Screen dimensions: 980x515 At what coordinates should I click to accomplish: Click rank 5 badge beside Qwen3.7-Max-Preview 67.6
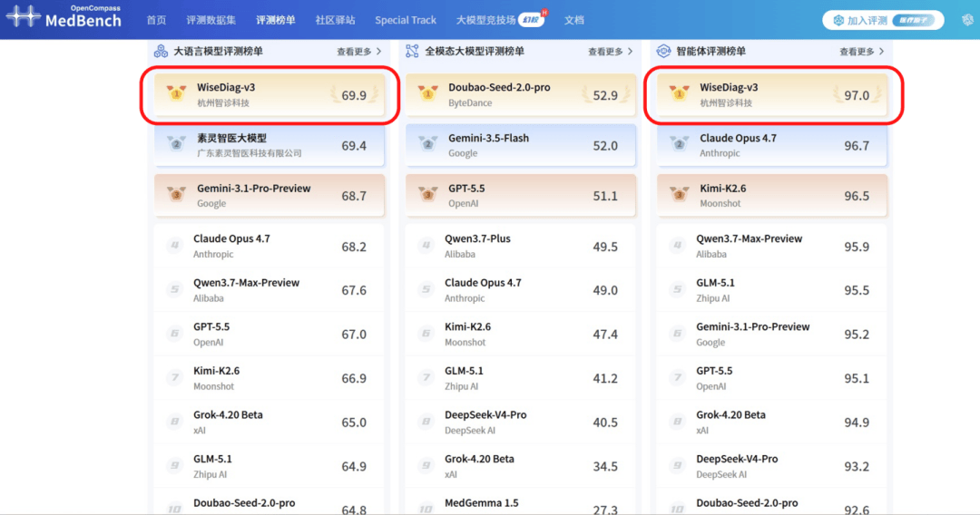click(x=175, y=289)
